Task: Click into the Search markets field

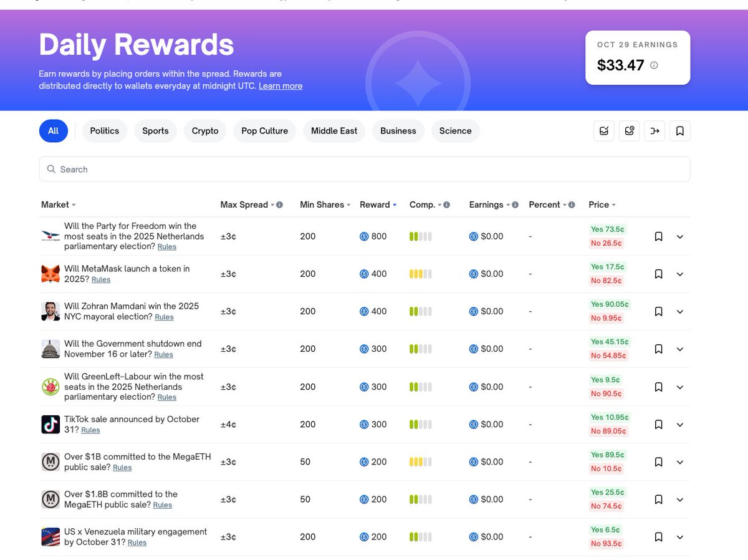Action: tap(364, 169)
